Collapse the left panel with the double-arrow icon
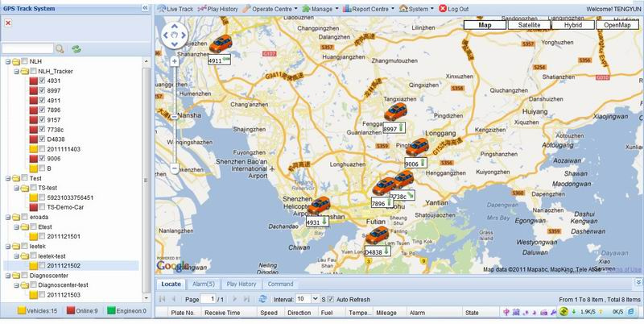 145,8
